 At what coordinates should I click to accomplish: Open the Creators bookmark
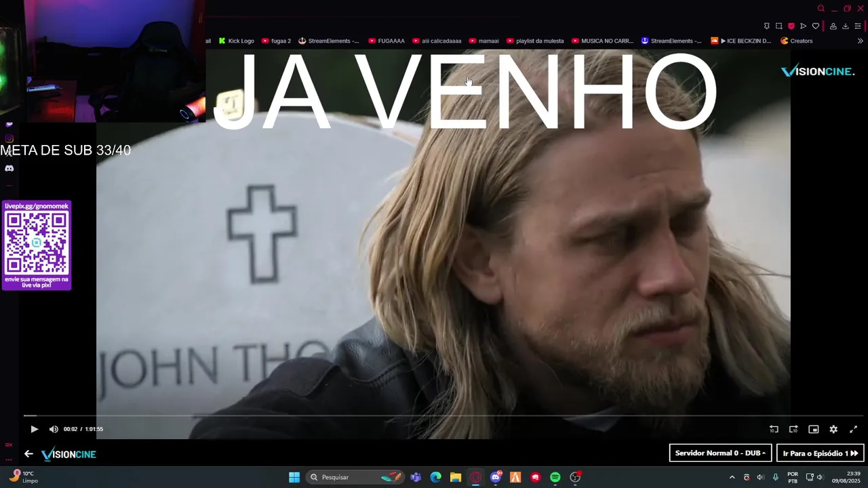[796, 41]
